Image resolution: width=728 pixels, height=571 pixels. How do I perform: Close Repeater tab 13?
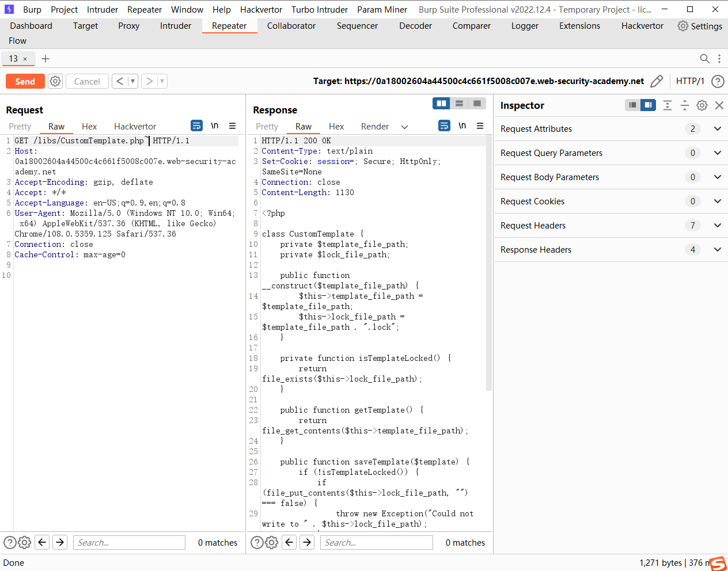(x=25, y=59)
